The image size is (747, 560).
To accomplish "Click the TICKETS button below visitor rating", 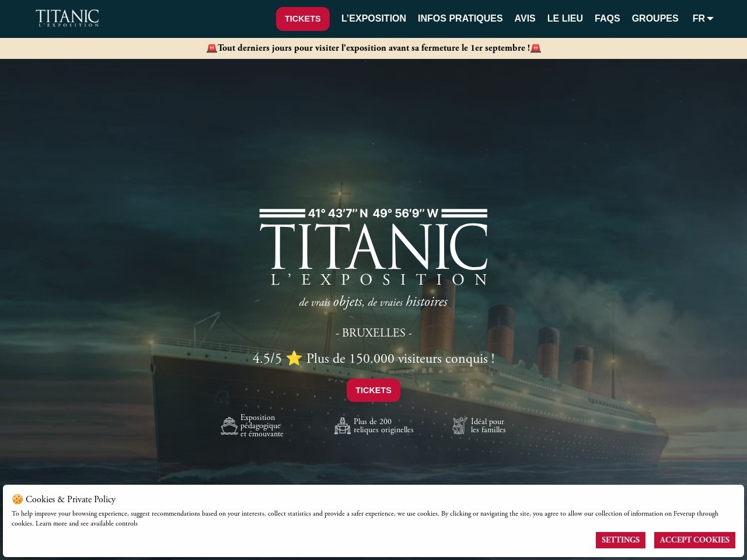I will pyautogui.click(x=373, y=390).
